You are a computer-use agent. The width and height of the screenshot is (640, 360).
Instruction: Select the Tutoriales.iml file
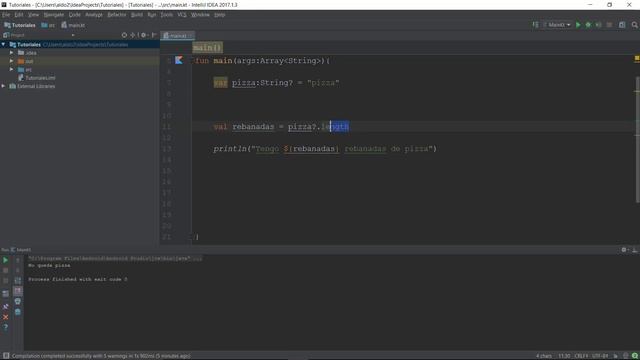coord(37,78)
